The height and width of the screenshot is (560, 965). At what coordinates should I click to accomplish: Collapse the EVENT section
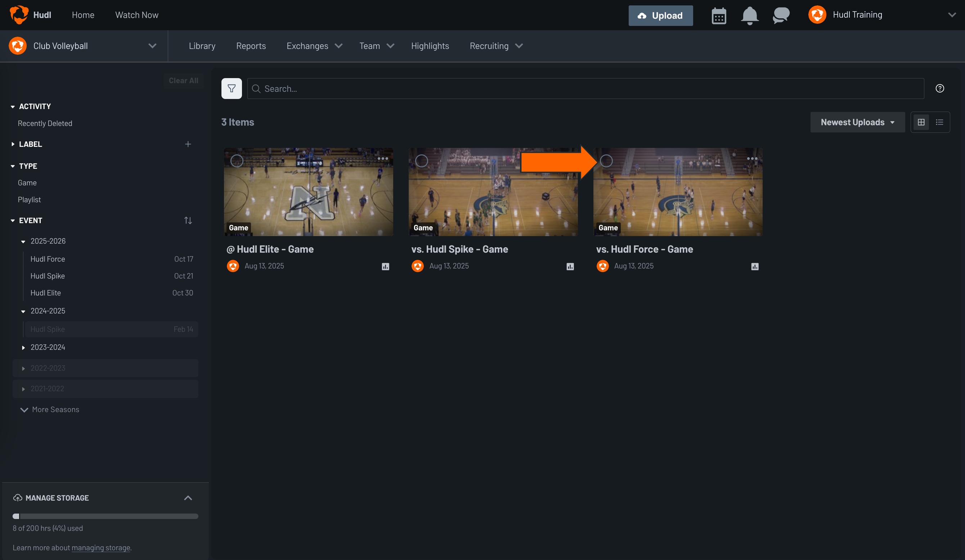pos(13,221)
